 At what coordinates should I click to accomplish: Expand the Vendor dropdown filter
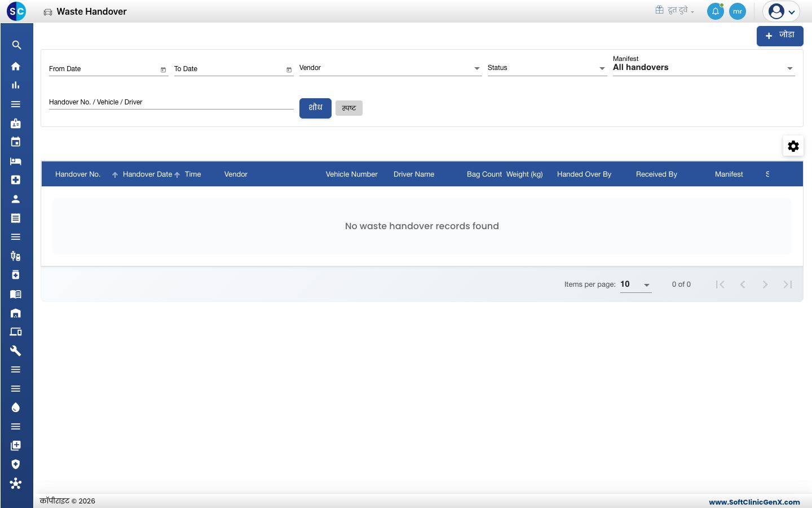390,68
